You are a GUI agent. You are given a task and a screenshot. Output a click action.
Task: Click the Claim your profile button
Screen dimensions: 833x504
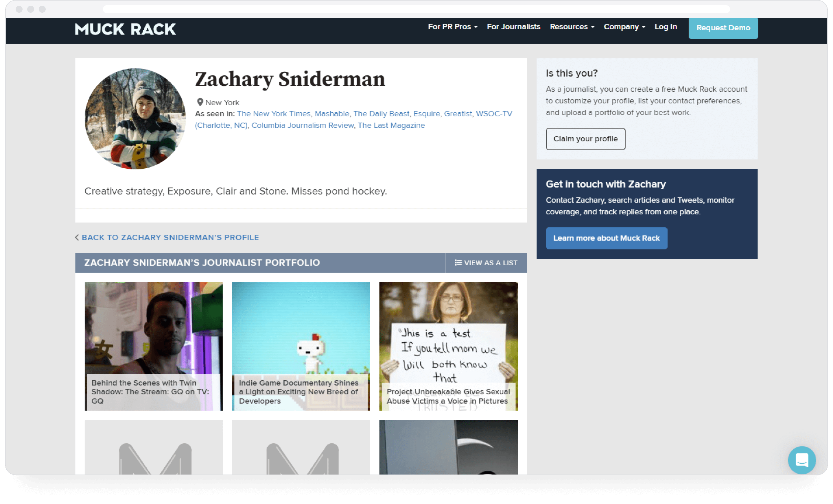click(x=585, y=138)
